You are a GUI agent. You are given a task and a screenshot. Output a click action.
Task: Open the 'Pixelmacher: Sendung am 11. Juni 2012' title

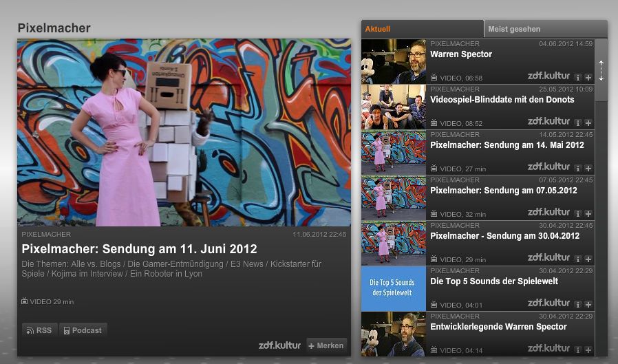pos(139,249)
